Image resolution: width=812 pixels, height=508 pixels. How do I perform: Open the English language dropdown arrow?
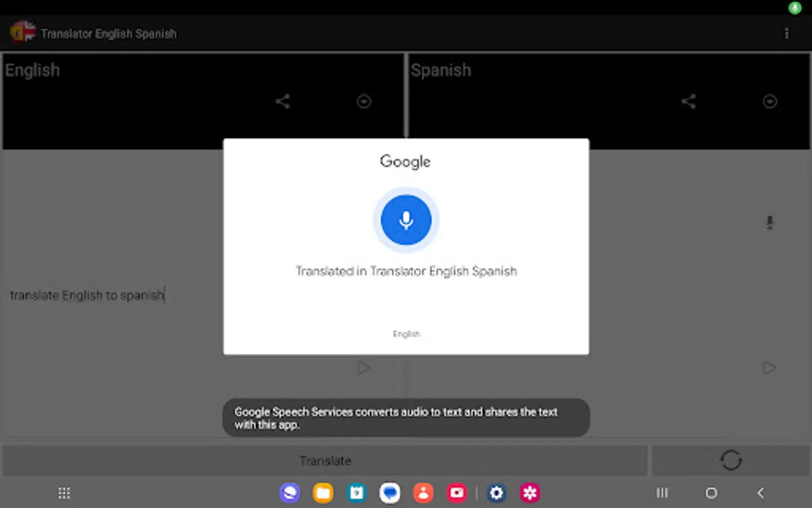364,102
